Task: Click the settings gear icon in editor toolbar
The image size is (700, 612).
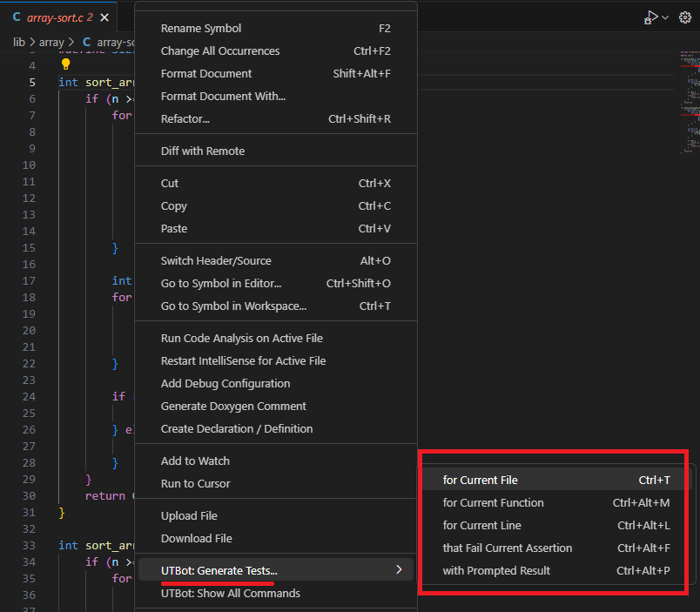Action: [684, 17]
